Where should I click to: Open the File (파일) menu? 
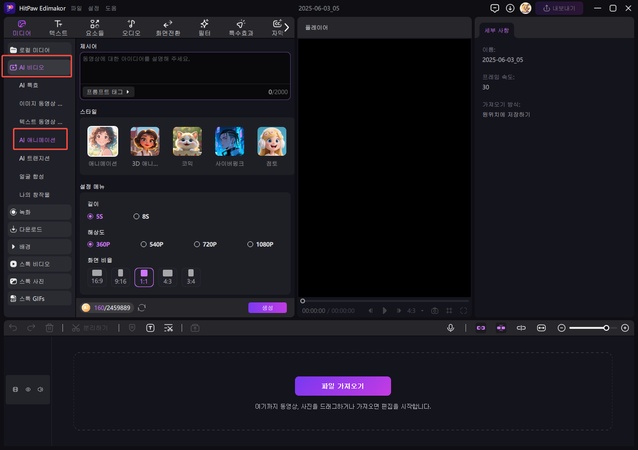pos(76,8)
